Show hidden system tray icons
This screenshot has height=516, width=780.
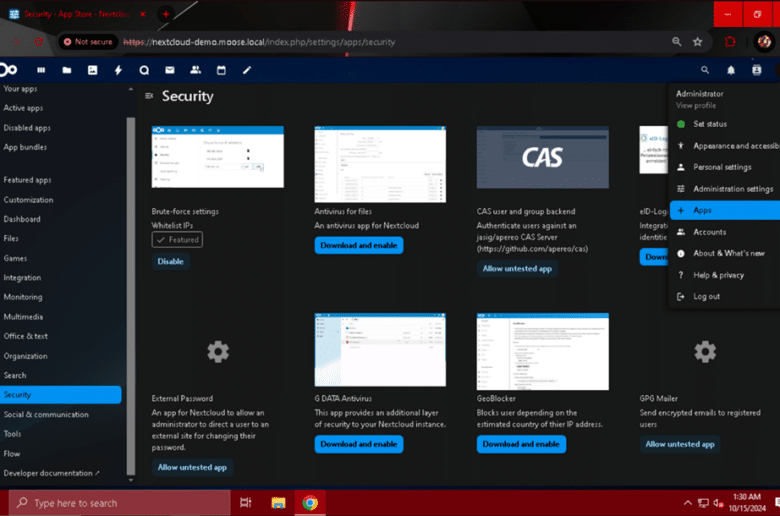(x=687, y=503)
